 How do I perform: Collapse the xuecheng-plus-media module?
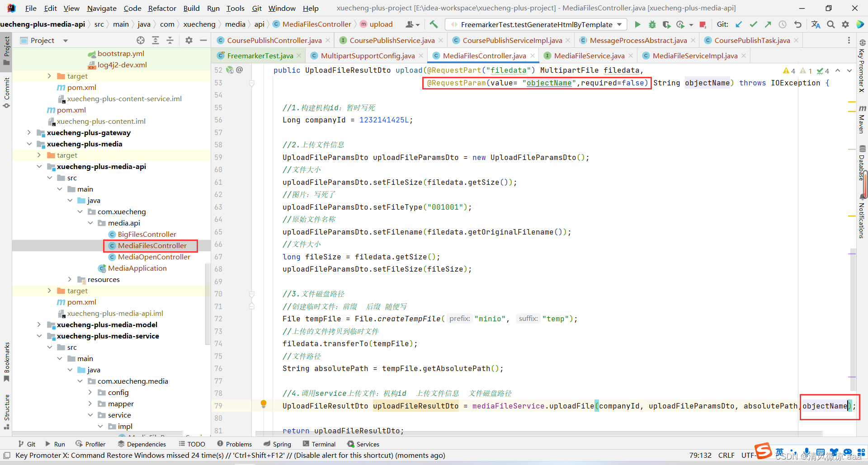[x=29, y=144]
